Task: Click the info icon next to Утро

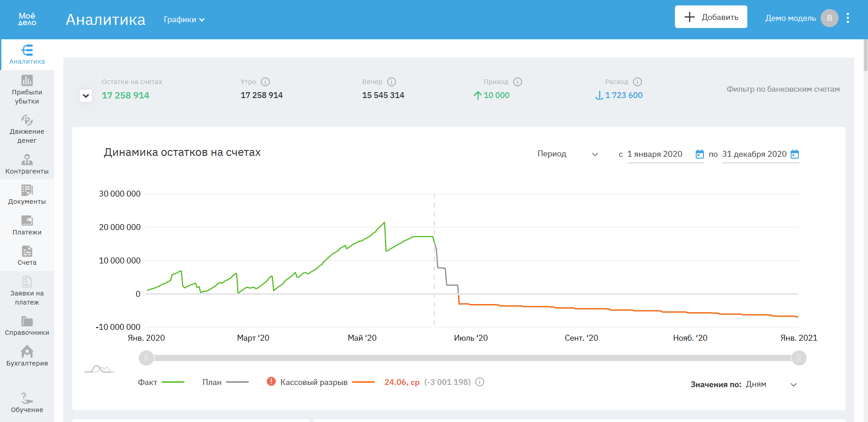Action: [x=265, y=82]
